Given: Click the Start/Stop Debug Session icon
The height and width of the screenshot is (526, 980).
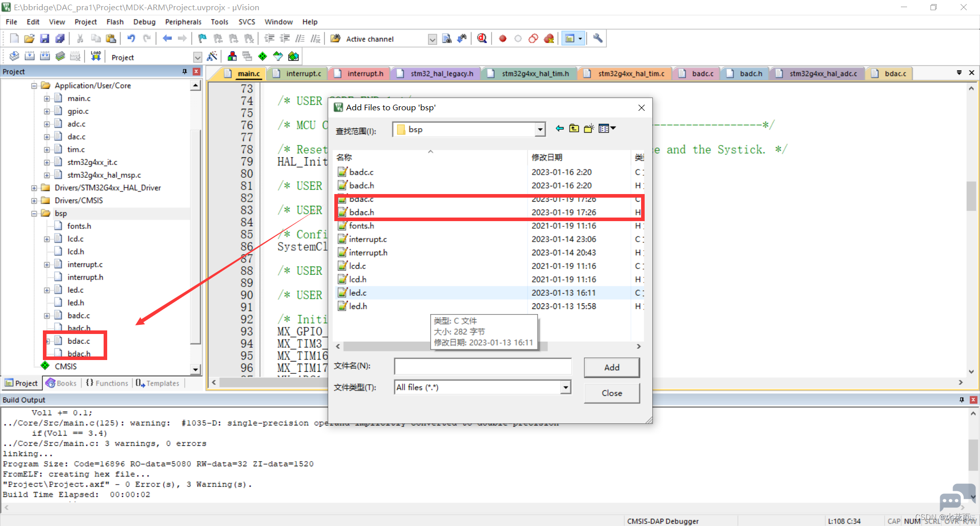Looking at the screenshot, I should pos(482,39).
